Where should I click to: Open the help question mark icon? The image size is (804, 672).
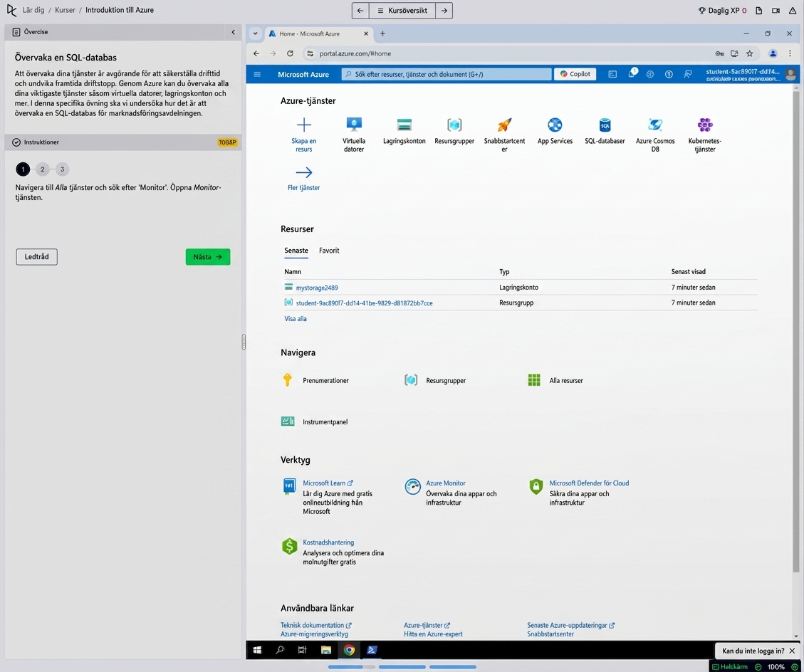[x=669, y=74]
